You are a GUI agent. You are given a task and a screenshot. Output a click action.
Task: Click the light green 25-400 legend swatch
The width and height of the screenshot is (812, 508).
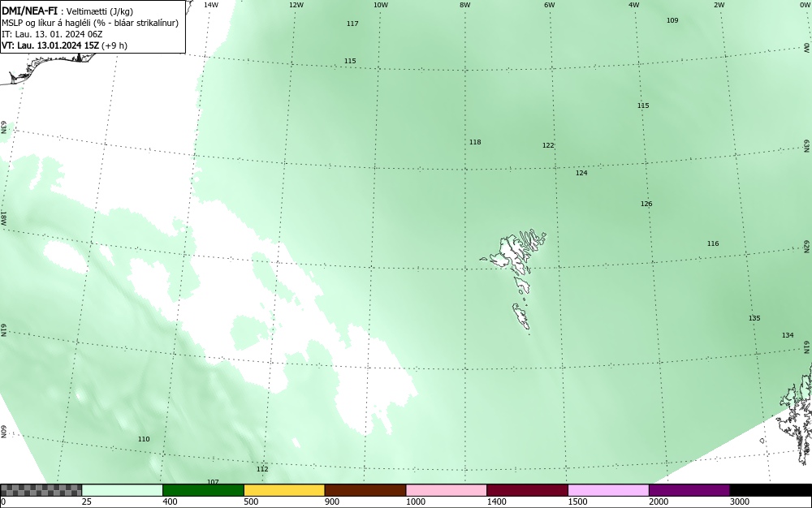point(122,490)
